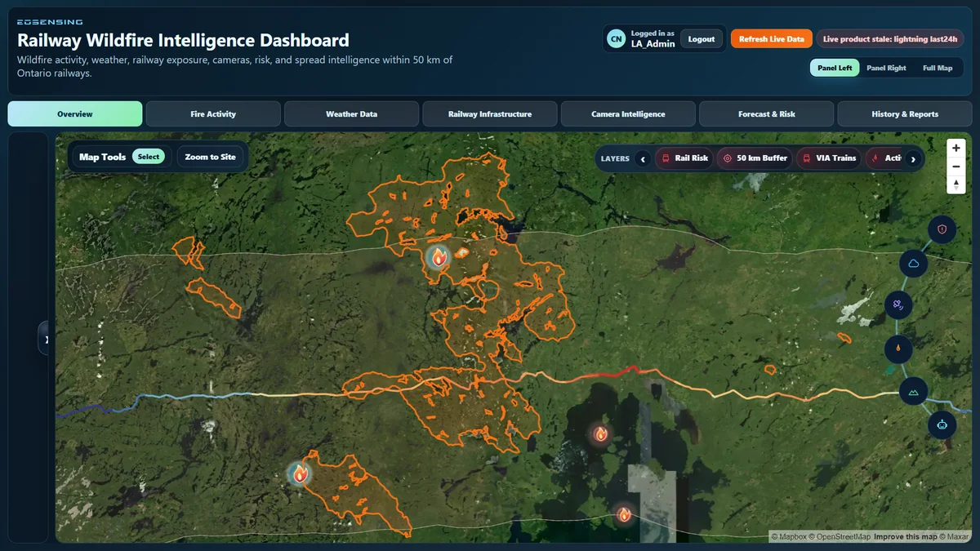Open the Railway Infrastructure tab
Screen dimensions: 980x551
(x=490, y=114)
